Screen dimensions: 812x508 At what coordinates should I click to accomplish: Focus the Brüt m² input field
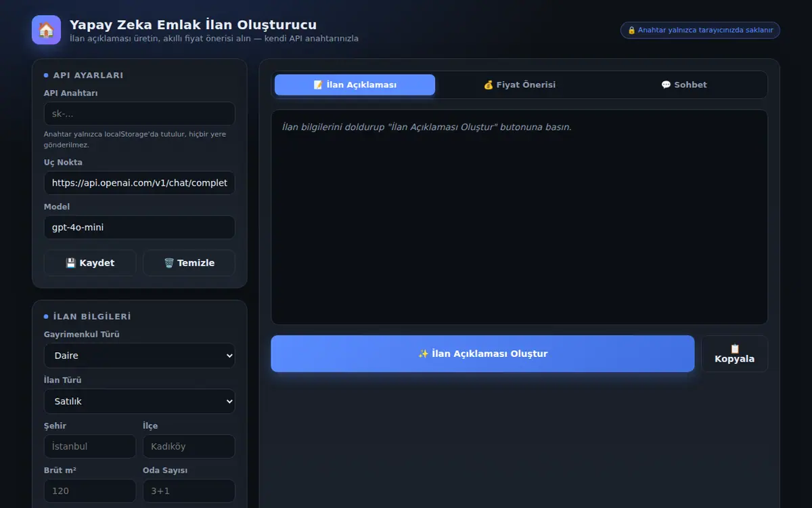pos(90,491)
